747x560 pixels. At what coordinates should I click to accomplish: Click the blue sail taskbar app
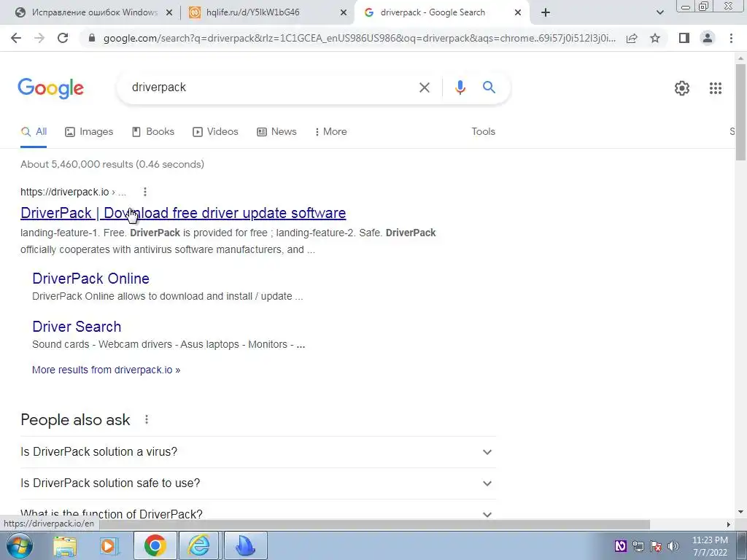pos(245,545)
